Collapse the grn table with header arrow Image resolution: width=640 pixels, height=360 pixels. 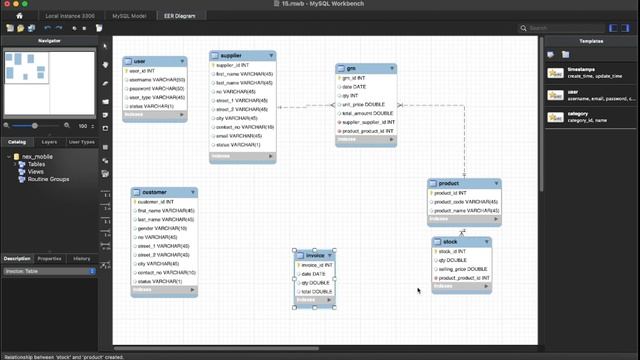[x=392, y=68]
